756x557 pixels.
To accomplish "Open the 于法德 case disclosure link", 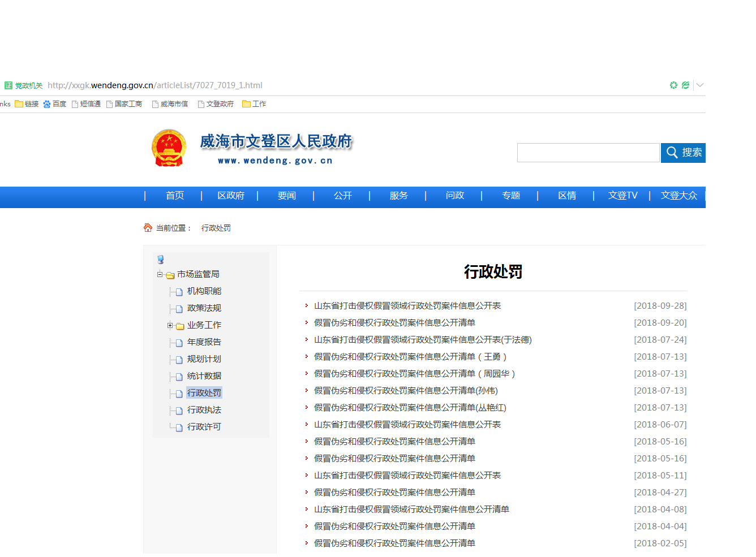I will click(423, 340).
